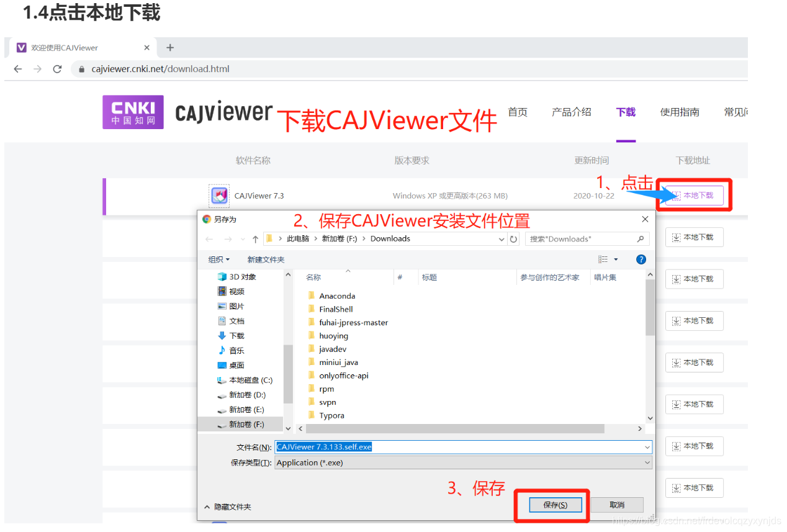Viewport: 787px width, 532px height.
Task: Select 3D 对象 in navigation pane
Action: pyautogui.click(x=236, y=277)
